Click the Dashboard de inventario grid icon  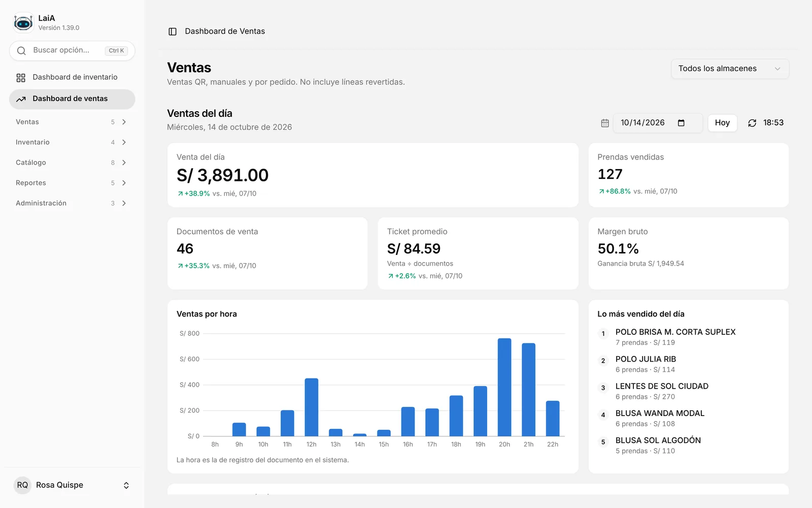21,78
